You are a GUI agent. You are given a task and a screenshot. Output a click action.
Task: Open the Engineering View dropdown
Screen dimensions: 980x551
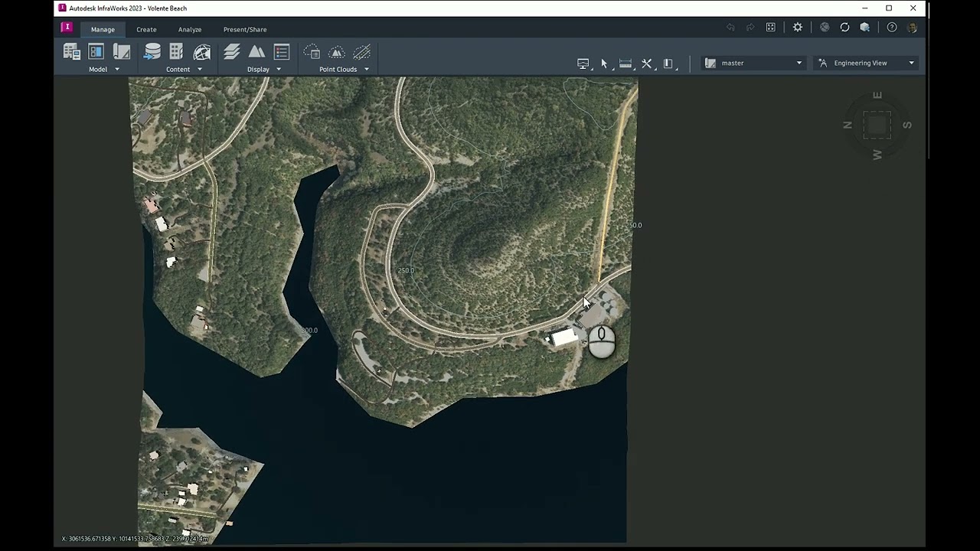866,64
